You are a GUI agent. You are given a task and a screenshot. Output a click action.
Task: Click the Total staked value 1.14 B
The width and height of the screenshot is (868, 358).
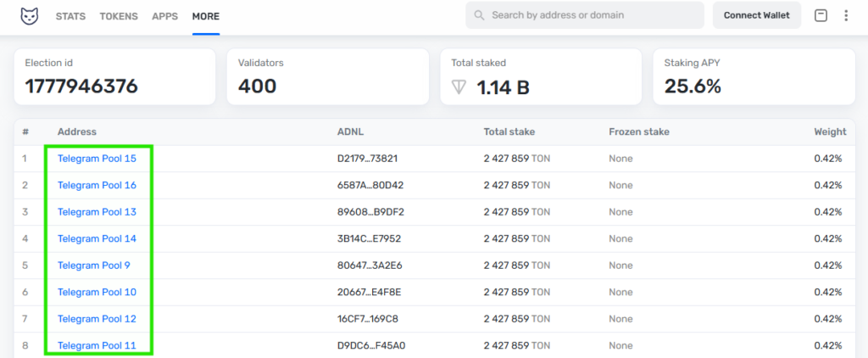pyautogui.click(x=504, y=87)
